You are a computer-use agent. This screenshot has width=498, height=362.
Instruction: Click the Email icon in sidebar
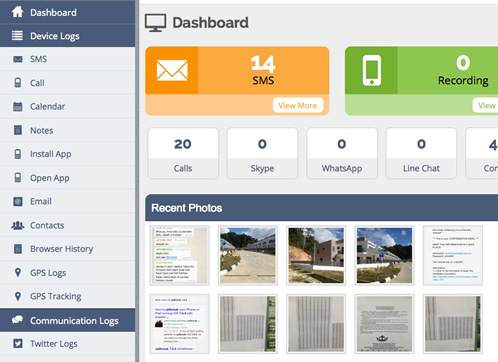[x=18, y=201]
